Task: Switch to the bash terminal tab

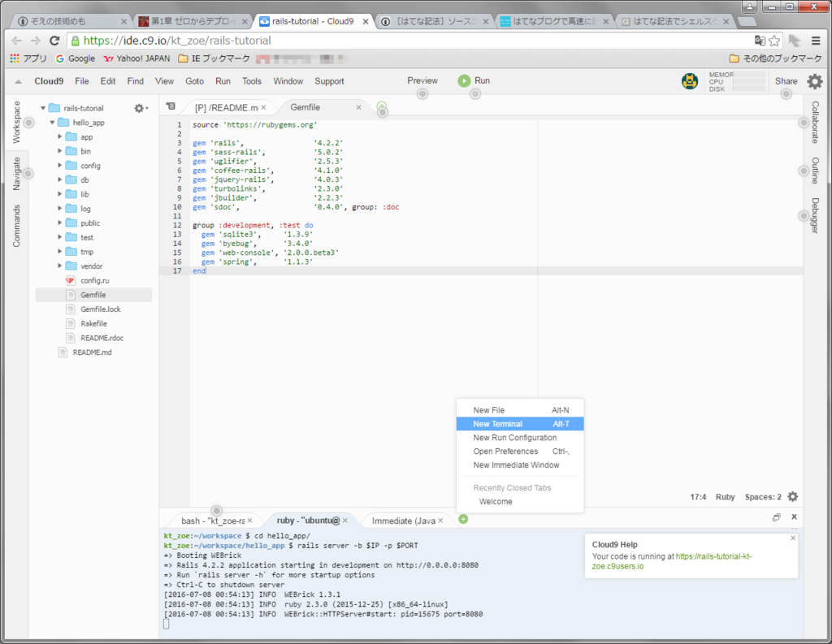Action: click(213, 521)
